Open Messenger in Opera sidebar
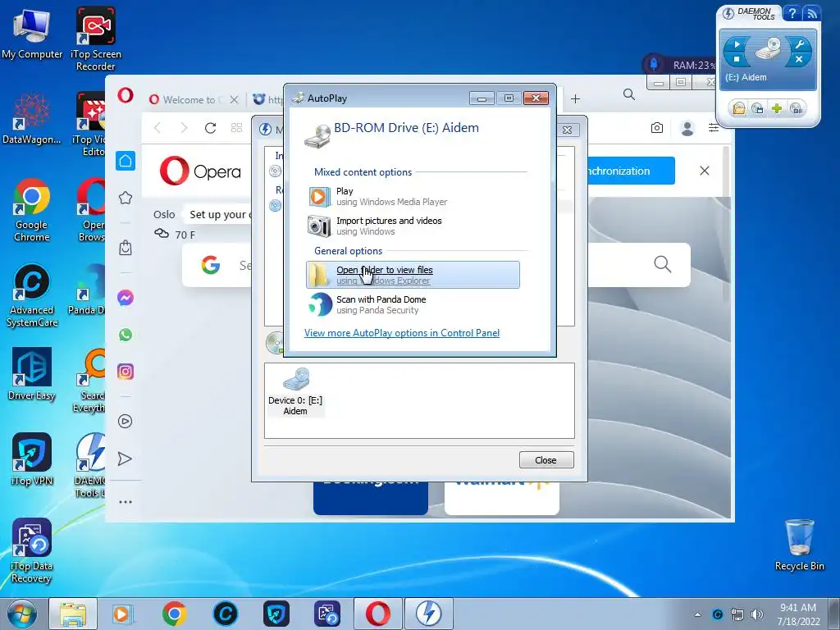 point(126,298)
